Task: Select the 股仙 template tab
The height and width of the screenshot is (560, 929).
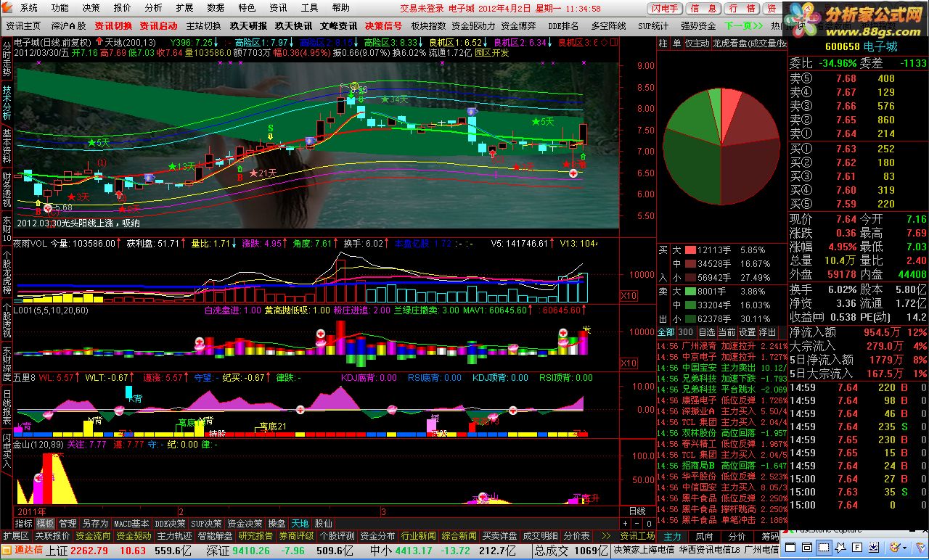Action: tap(323, 523)
